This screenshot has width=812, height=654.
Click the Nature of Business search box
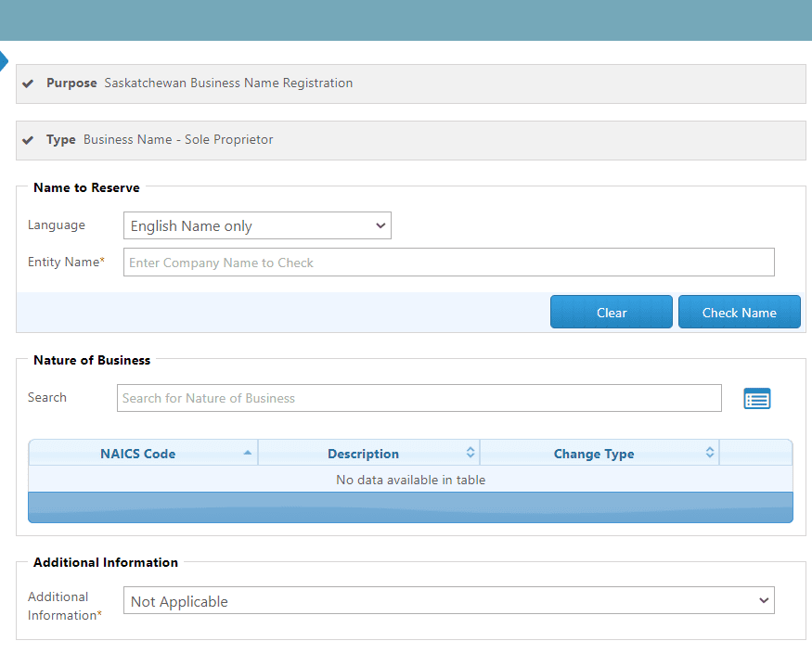click(x=419, y=398)
